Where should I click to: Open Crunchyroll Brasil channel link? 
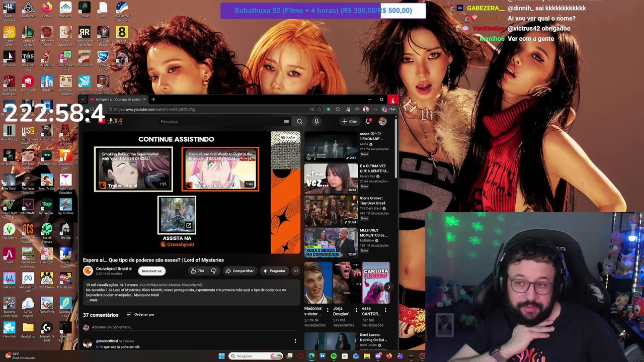click(112, 269)
